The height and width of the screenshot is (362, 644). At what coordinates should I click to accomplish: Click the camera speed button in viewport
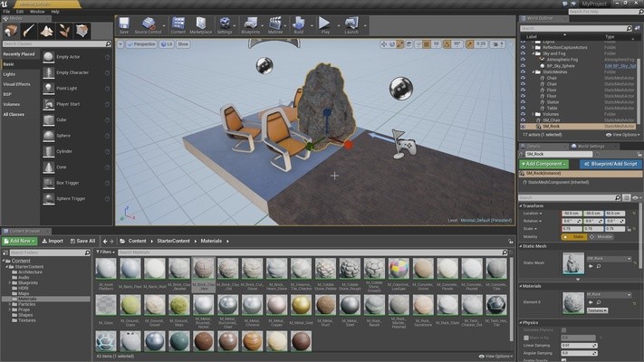click(498, 44)
